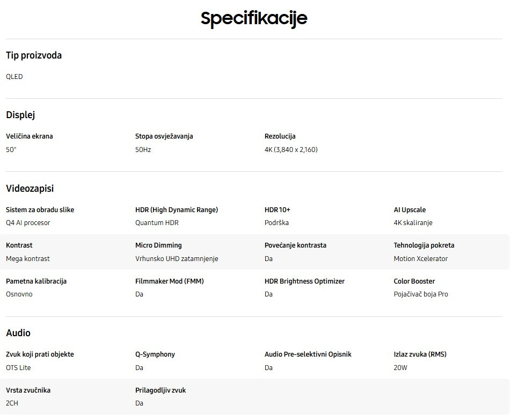Click the Quantum HDR value
The height and width of the screenshot is (420, 510).
pos(157,223)
